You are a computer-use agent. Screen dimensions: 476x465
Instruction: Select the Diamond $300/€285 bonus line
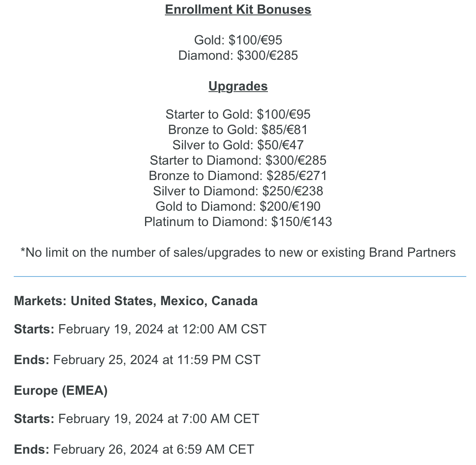click(238, 55)
